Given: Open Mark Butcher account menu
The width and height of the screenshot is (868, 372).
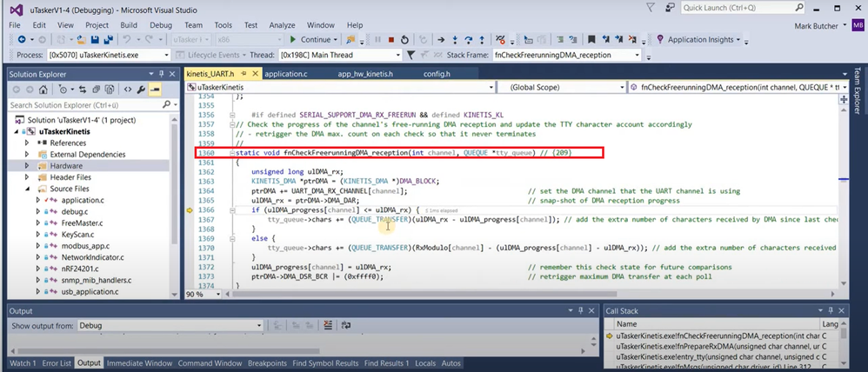Looking at the screenshot, I should [x=818, y=26].
